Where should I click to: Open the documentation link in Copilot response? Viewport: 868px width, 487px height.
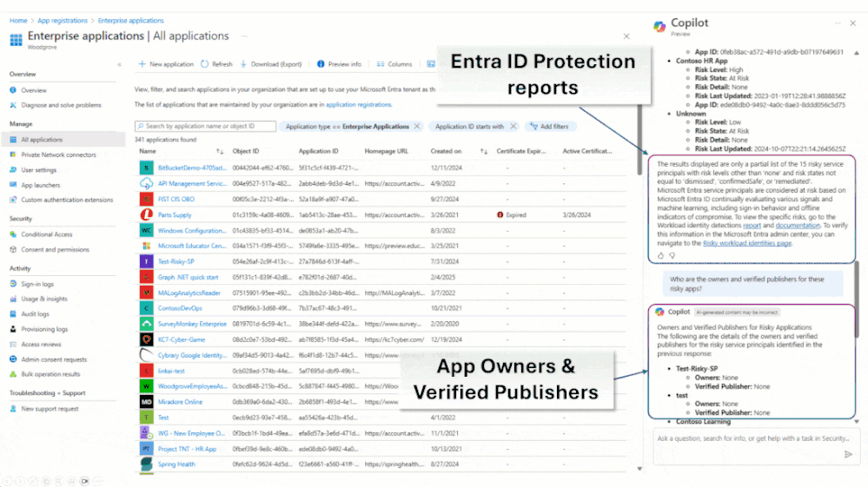tap(798, 226)
